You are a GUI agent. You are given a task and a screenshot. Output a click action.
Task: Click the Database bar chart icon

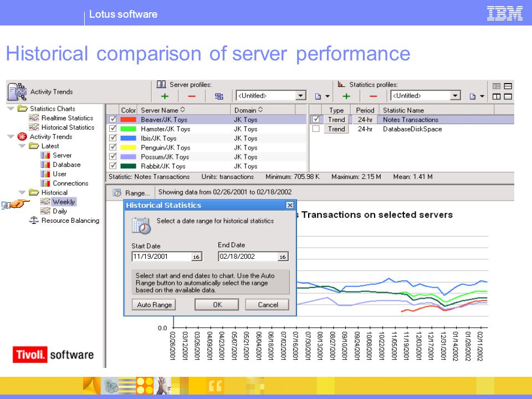(x=45, y=165)
